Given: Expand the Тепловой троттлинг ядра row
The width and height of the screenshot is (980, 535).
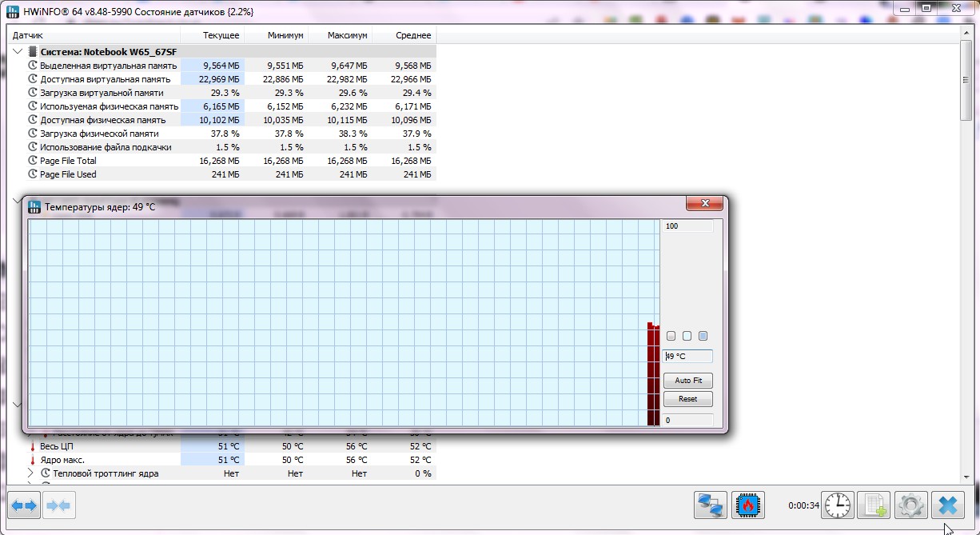Looking at the screenshot, I should coord(31,473).
